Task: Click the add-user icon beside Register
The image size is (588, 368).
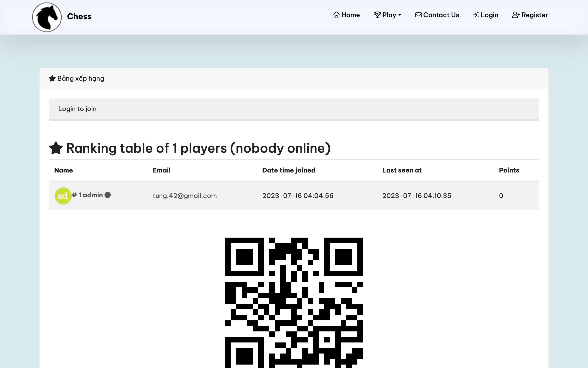Action: point(516,15)
